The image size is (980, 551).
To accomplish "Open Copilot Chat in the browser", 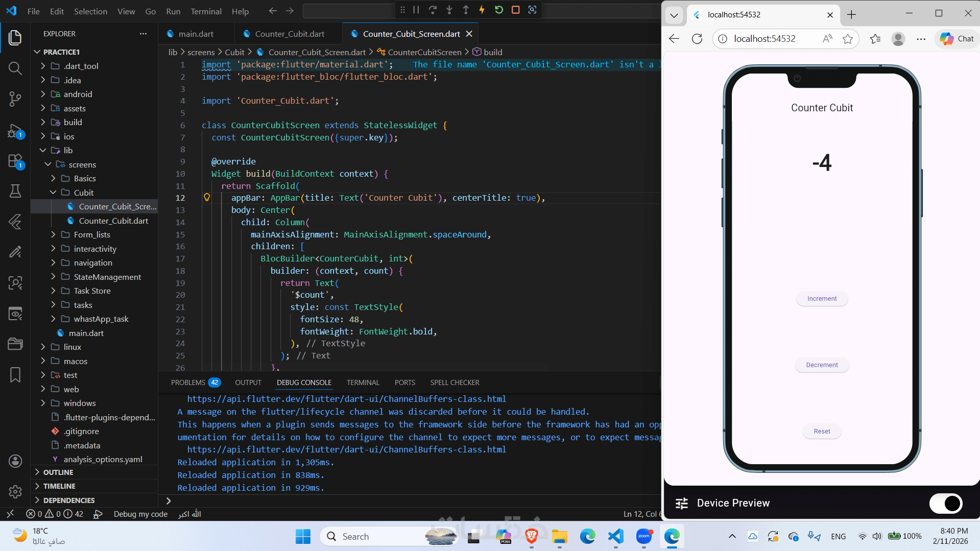I will [x=957, y=39].
